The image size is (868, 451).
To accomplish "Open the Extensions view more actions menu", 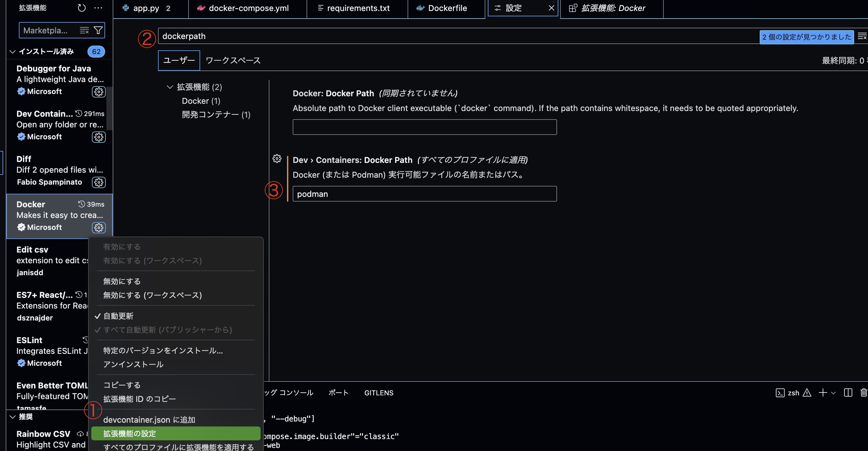I will pyautogui.click(x=98, y=8).
